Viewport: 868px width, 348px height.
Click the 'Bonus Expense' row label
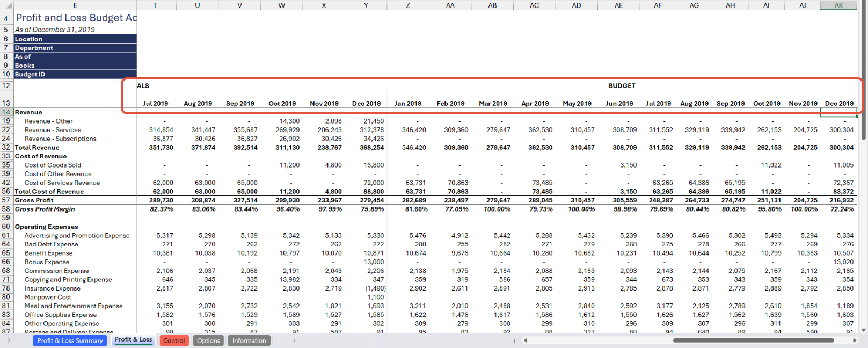click(x=47, y=262)
